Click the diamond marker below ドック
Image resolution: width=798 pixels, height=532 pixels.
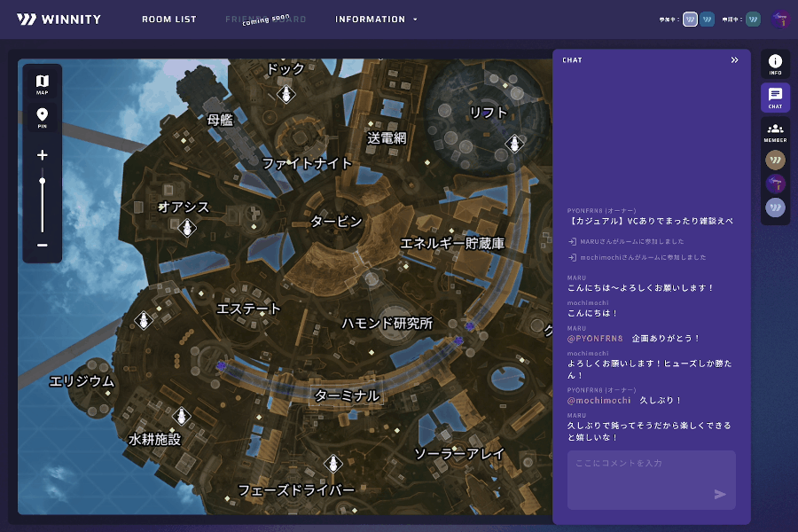286,94
